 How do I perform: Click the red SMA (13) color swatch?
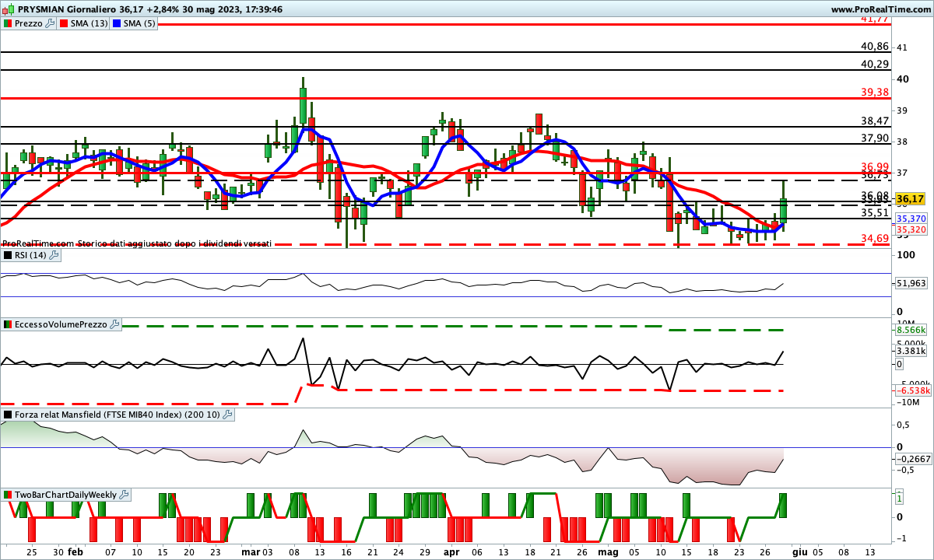(x=64, y=23)
